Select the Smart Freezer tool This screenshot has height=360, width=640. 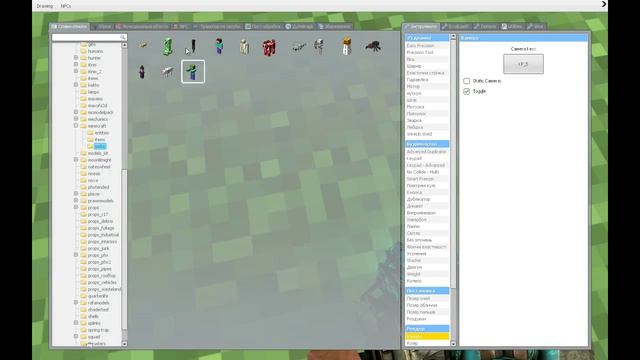click(x=427, y=179)
